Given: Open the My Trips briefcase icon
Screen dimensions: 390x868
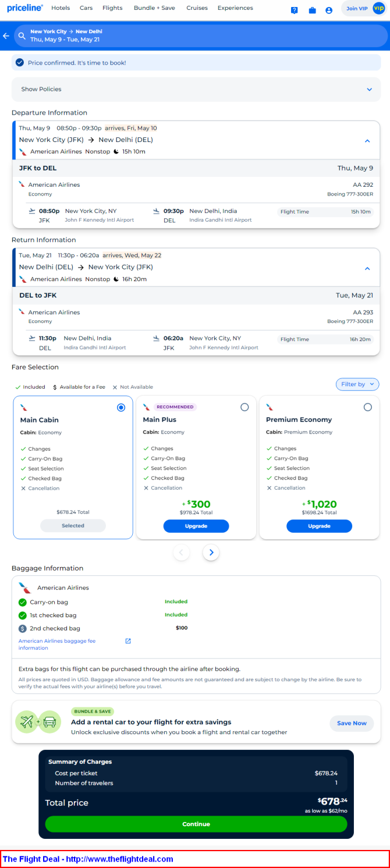Looking at the screenshot, I should [x=312, y=10].
